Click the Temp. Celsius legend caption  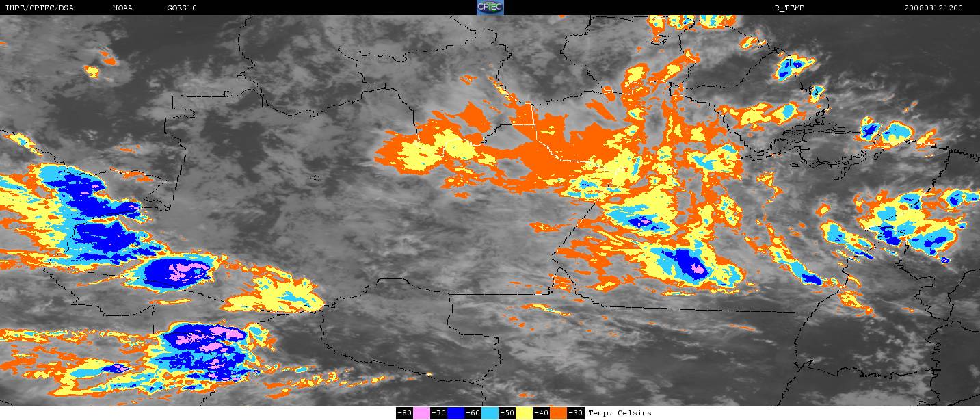(x=620, y=413)
